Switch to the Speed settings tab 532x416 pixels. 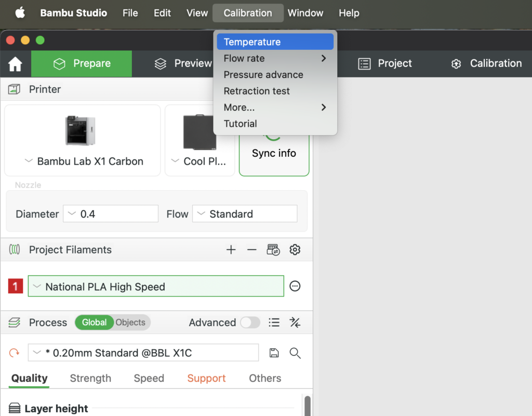click(149, 378)
